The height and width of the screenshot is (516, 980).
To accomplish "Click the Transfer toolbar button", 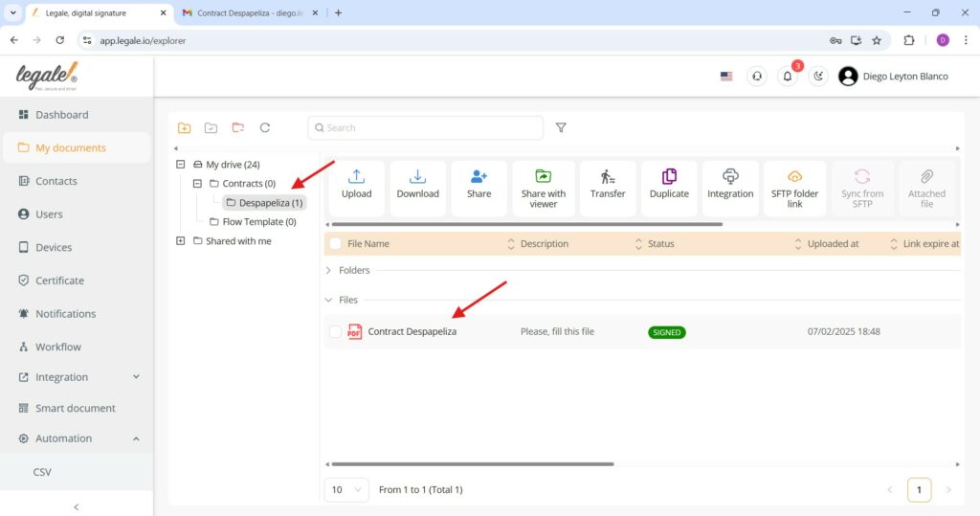I will 608,189.
